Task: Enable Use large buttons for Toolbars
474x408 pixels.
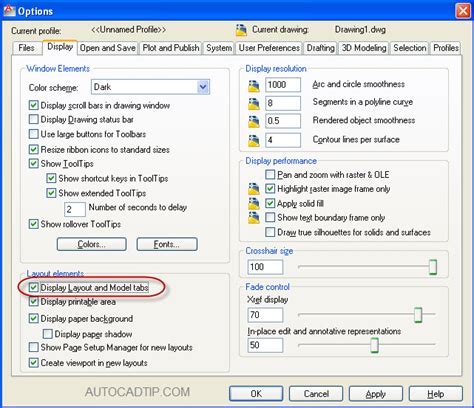Action: 33,134
